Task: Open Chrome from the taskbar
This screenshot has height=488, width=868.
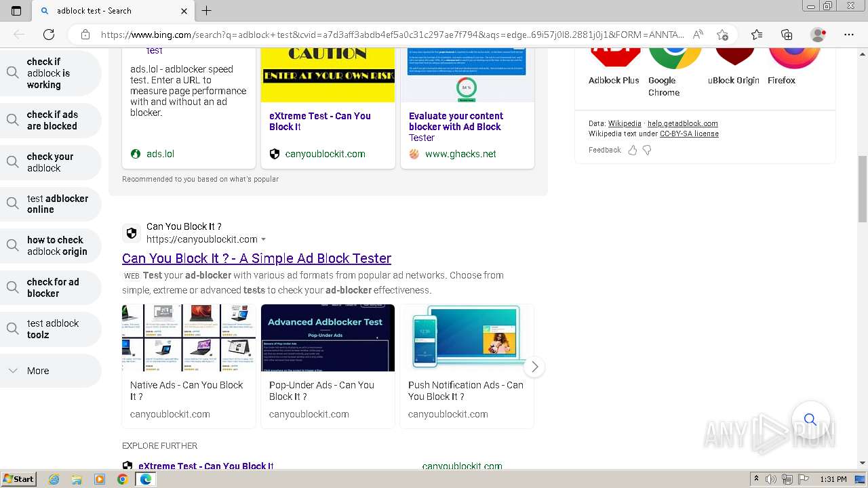Action: pos(122,479)
